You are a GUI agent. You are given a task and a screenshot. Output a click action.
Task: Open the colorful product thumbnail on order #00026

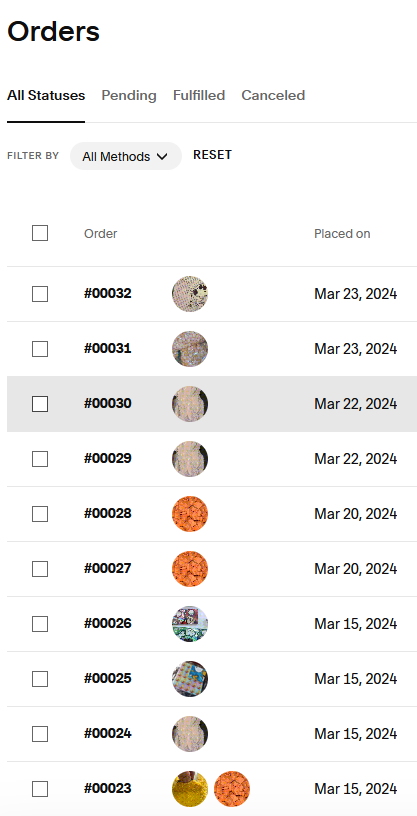click(190, 624)
